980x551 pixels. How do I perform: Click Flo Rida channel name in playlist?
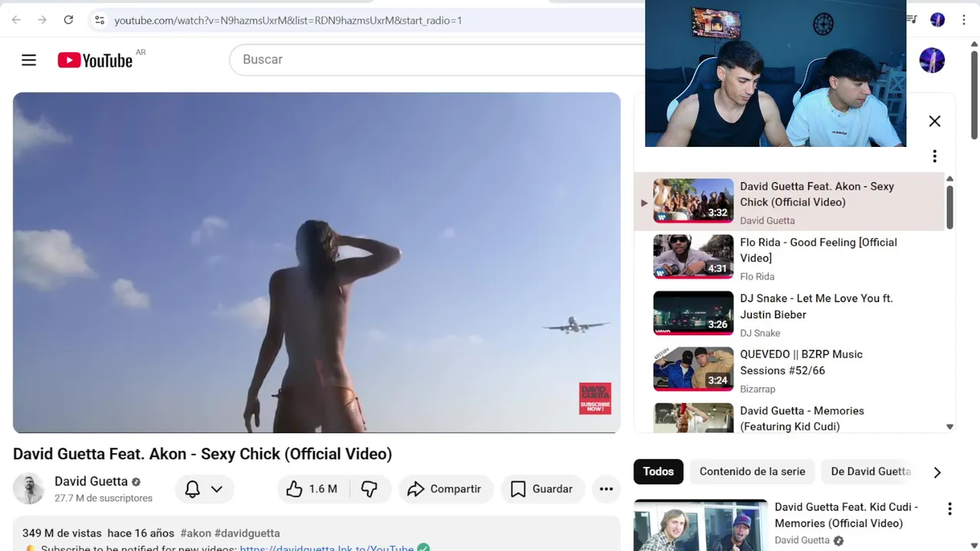756,276
